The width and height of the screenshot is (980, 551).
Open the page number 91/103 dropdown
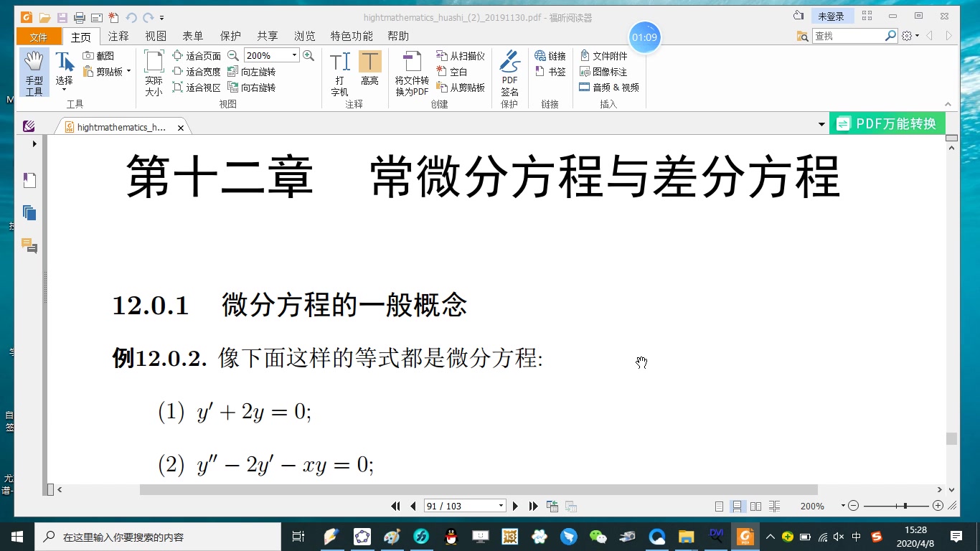(x=500, y=506)
